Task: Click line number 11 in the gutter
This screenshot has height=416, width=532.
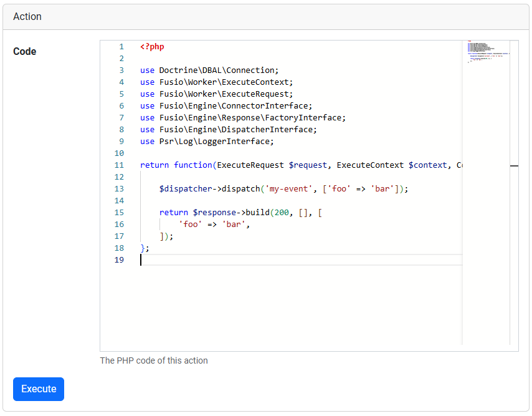Action: [119, 165]
